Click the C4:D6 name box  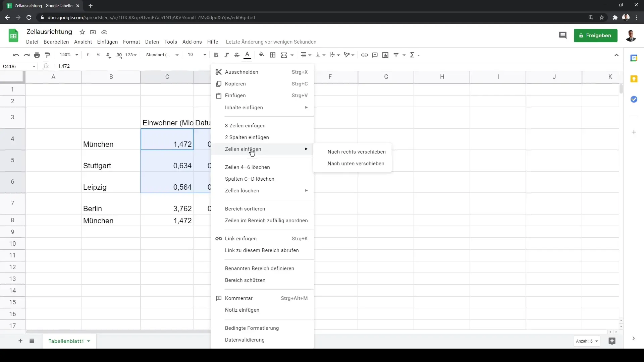pos(18,66)
